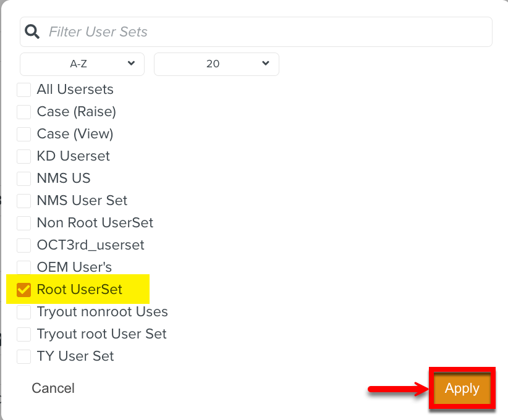Check the Tryout root User Set checkbox
Viewport: 508px width, 420px height.
(x=24, y=334)
